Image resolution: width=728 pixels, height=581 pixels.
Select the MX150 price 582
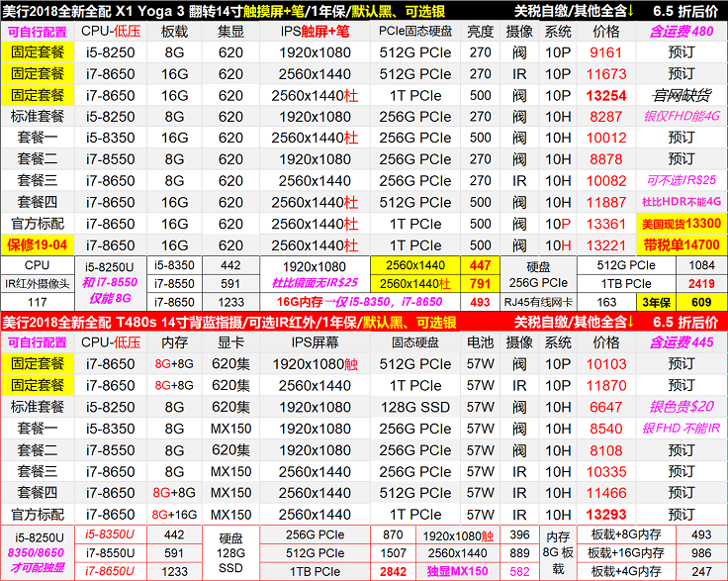tap(519, 572)
